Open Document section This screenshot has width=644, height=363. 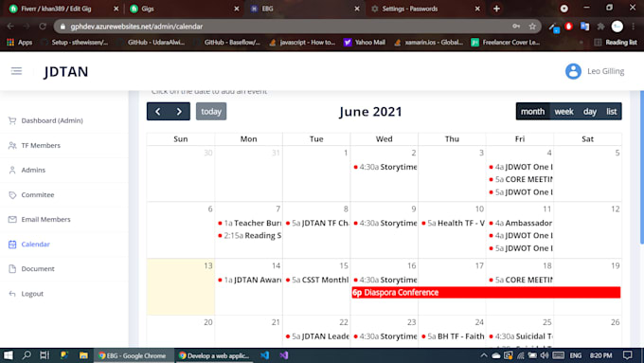pos(38,268)
